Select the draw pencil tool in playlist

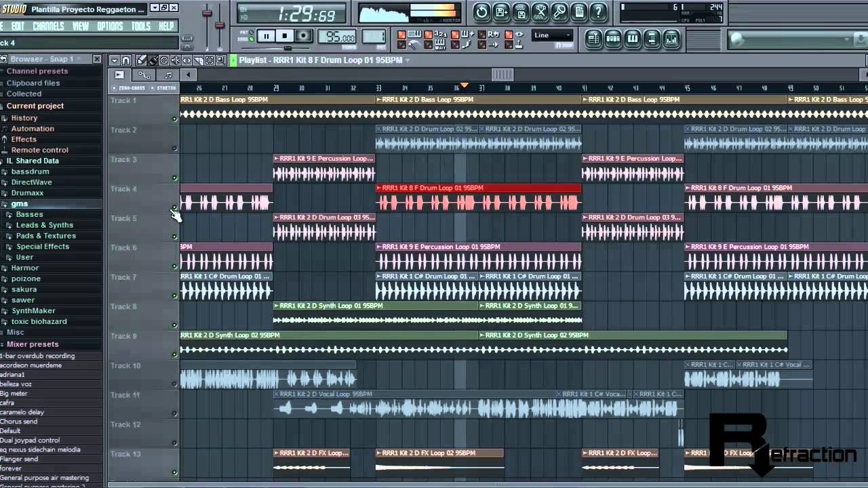coord(142,60)
